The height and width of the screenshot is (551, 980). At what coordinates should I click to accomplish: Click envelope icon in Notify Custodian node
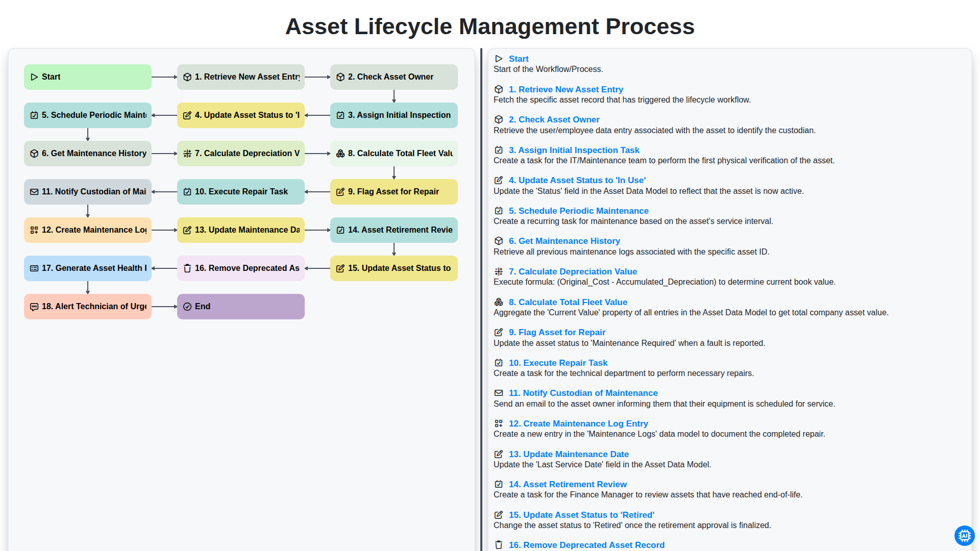pyautogui.click(x=34, y=192)
